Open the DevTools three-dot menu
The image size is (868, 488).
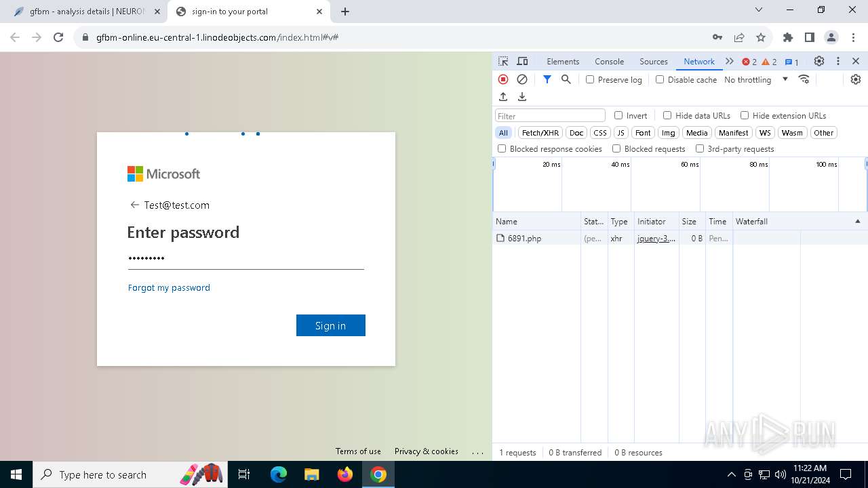(x=838, y=61)
